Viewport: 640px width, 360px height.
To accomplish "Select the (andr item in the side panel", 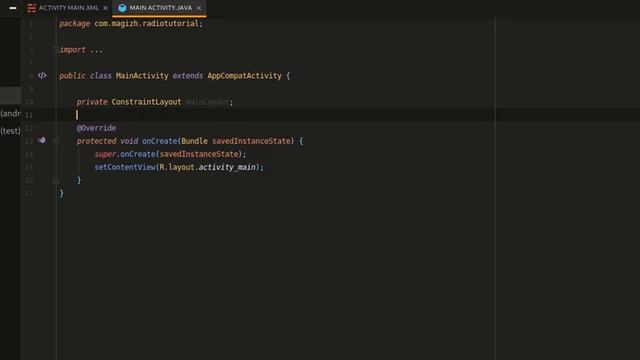I will point(10,113).
